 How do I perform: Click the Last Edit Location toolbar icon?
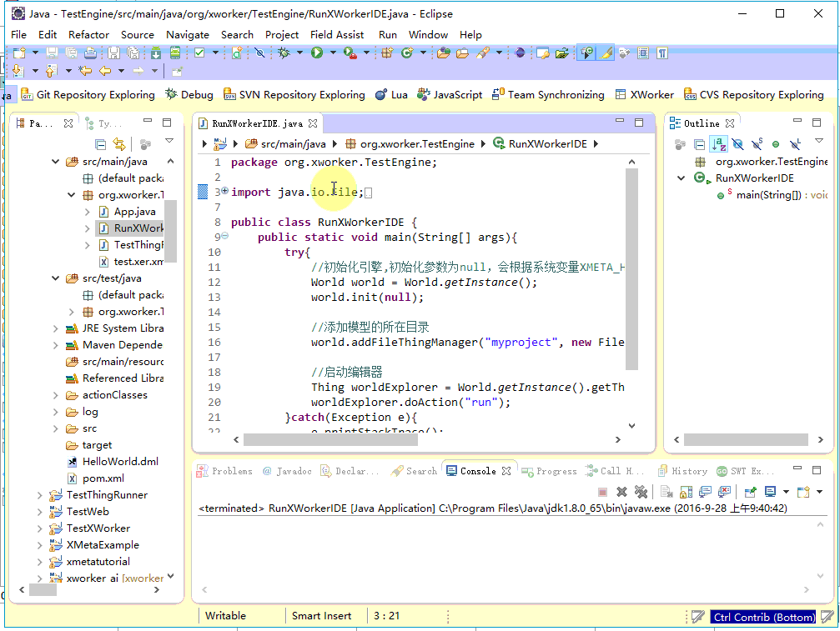(x=85, y=70)
